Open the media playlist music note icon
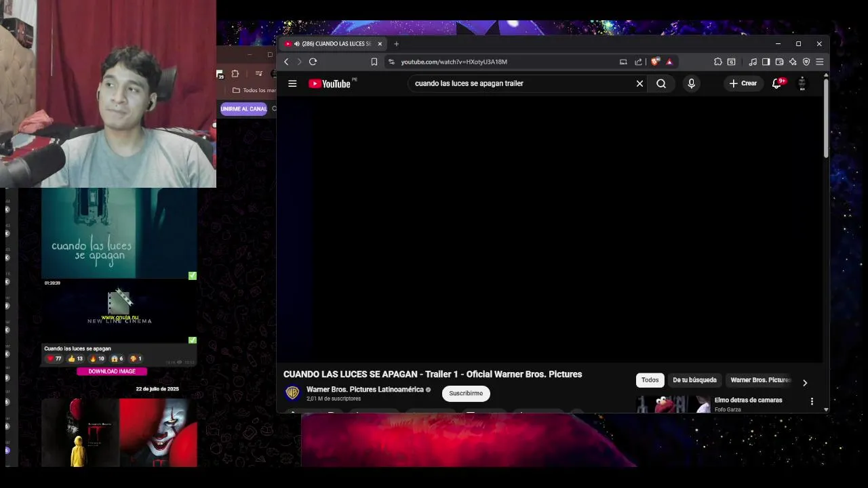Viewport: 868px width, 488px height. coord(753,62)
